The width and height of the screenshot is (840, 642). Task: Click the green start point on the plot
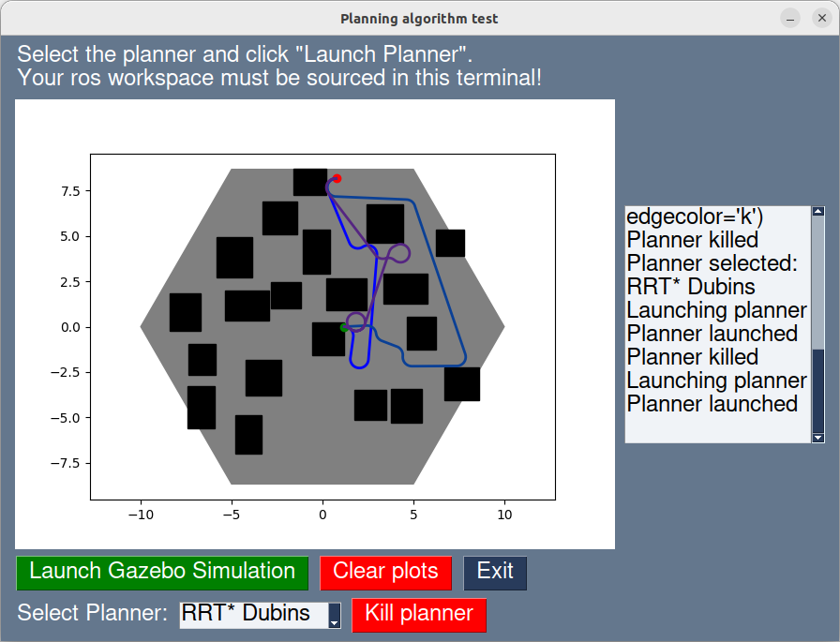pyautogui.click(x=344, y=328)
